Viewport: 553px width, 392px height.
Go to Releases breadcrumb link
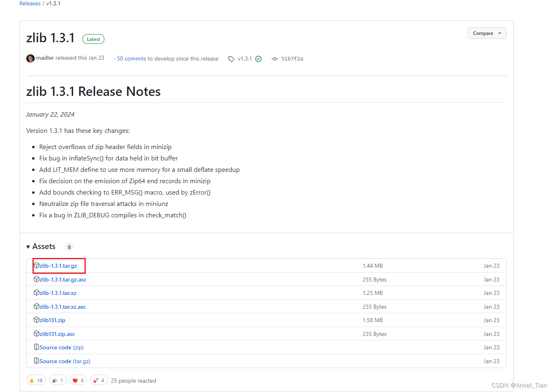30,3
